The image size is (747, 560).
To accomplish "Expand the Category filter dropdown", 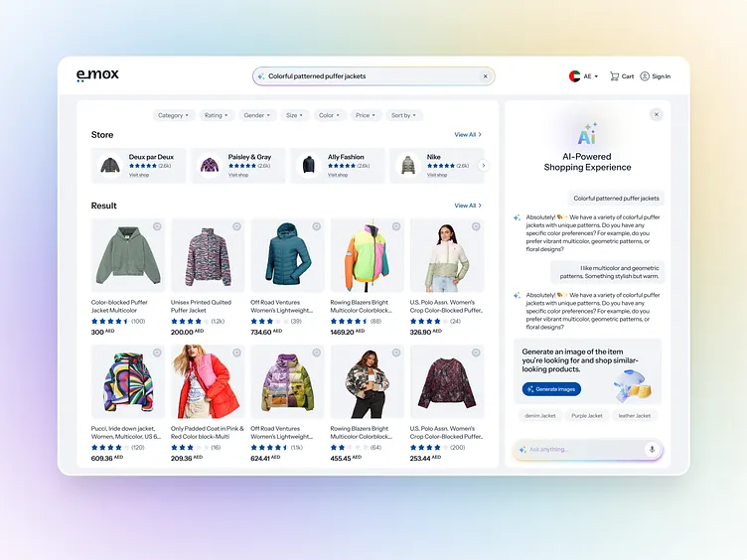I will click(174, 115).
